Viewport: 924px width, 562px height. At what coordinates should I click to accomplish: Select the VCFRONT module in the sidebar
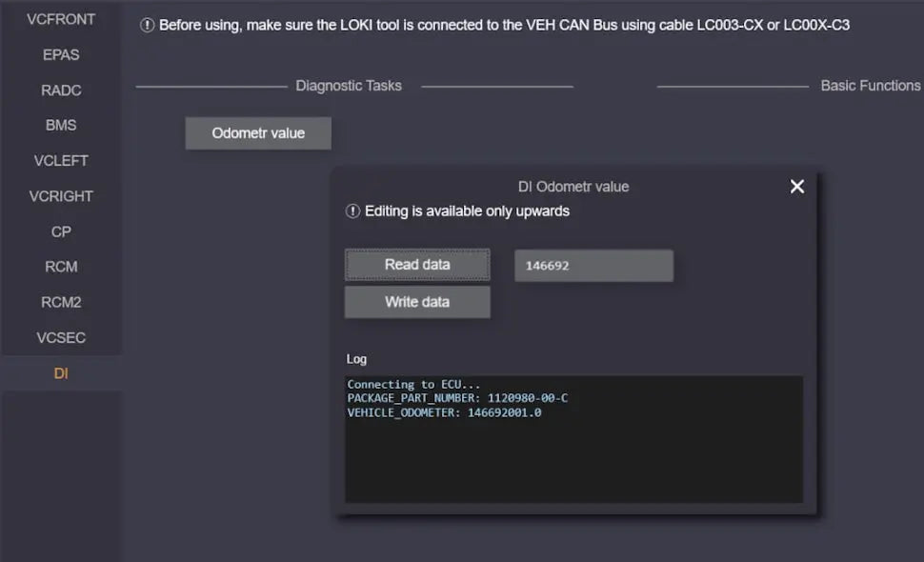61,19
